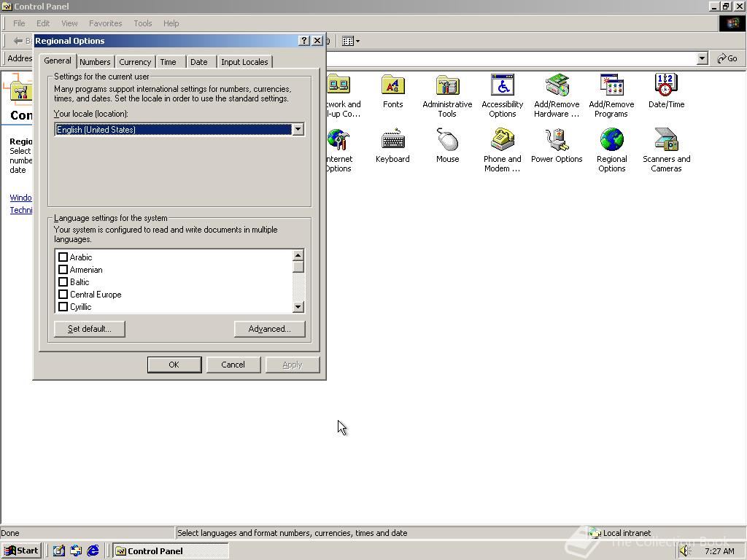Select the General tab
The width and height of the screenshot is (747, 560).
pos(58,61)
